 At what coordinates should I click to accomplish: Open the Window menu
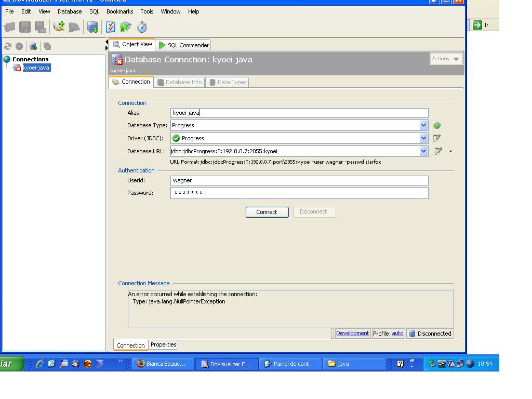click(x=170, y=11)
